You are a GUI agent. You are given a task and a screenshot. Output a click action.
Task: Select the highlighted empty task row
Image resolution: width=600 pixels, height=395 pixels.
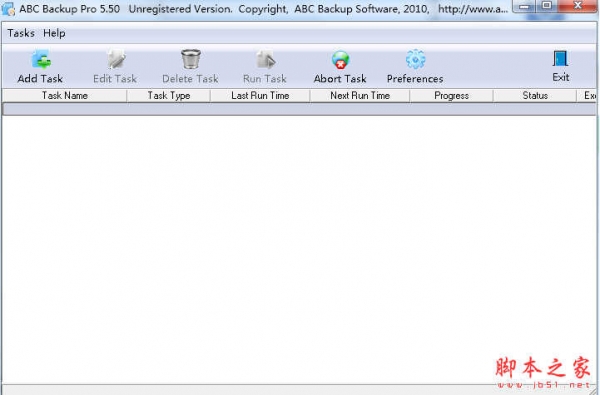coord(299,109)
